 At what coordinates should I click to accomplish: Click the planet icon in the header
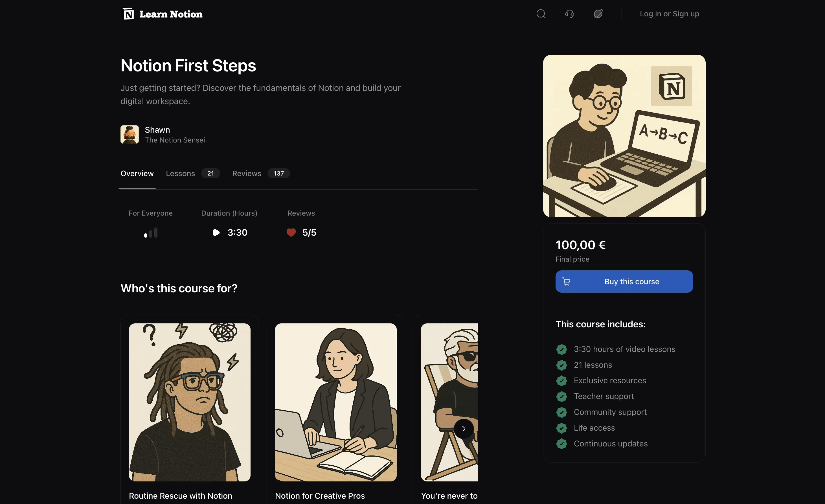(x=598, y=14)
